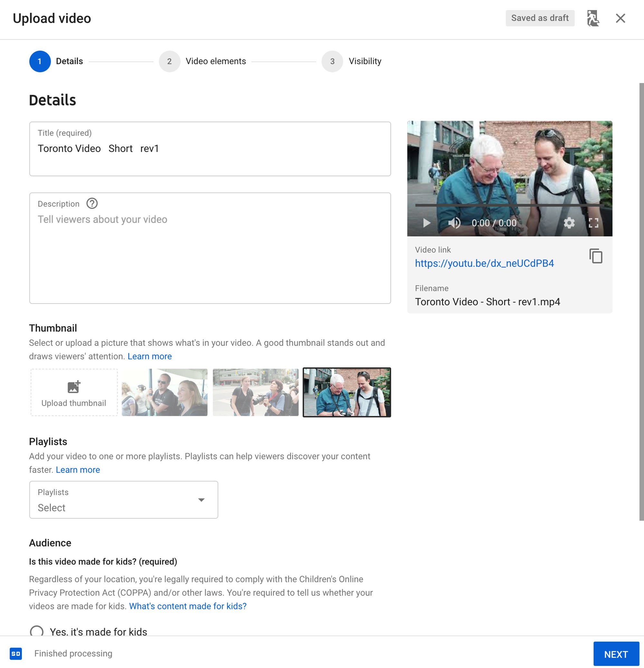The height and width of the screenshot is (668, 644).
Task: Open "What's content made for kids?" link
Action: coord(187,606)
